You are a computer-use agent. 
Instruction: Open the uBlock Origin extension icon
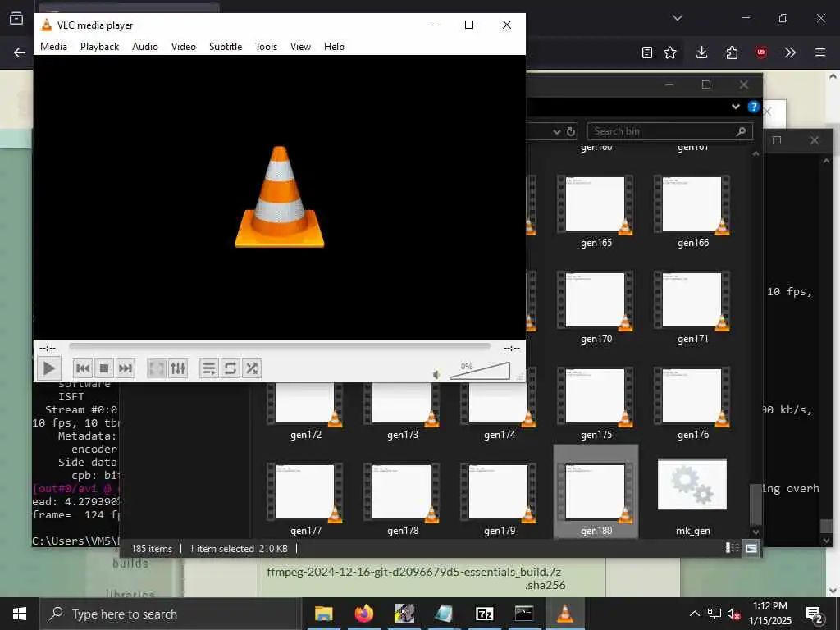click(x=761, y=52)
